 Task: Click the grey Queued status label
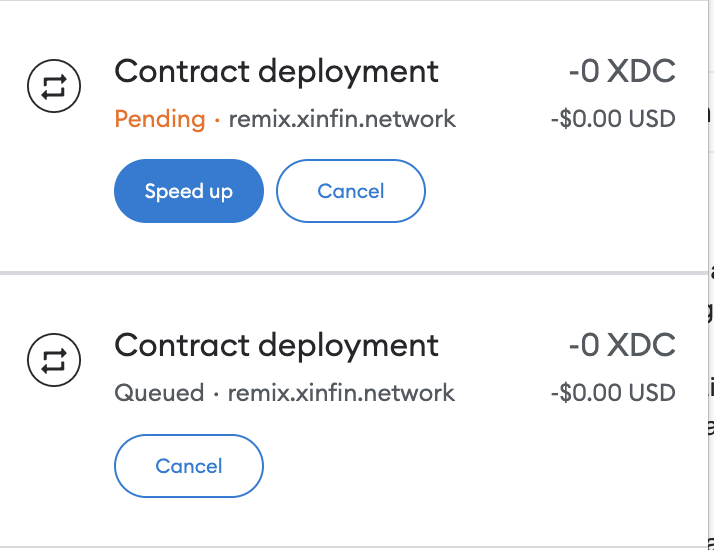point(159,393)
